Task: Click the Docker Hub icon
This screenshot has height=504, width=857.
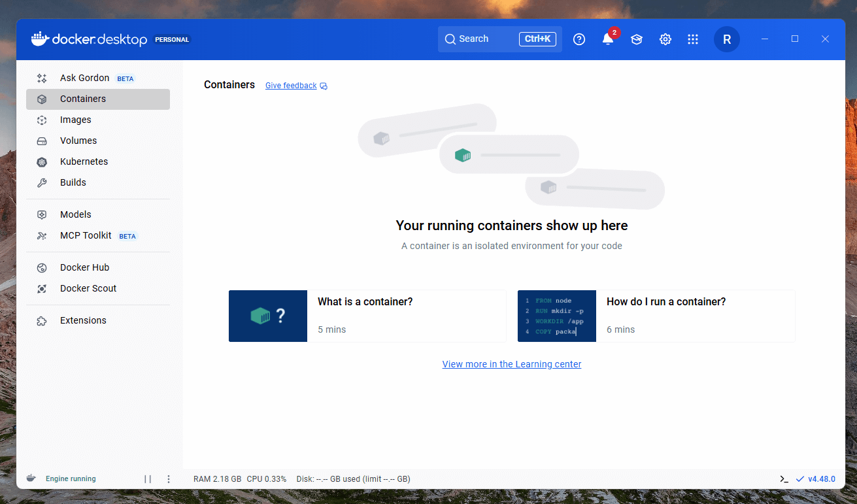Action: [42, 267]
